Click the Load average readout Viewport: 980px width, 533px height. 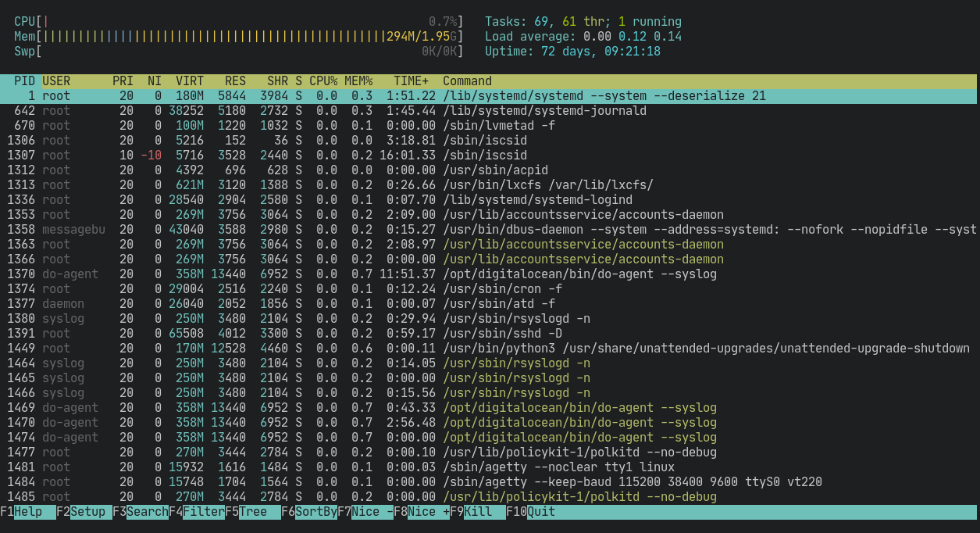coord(583,37)
